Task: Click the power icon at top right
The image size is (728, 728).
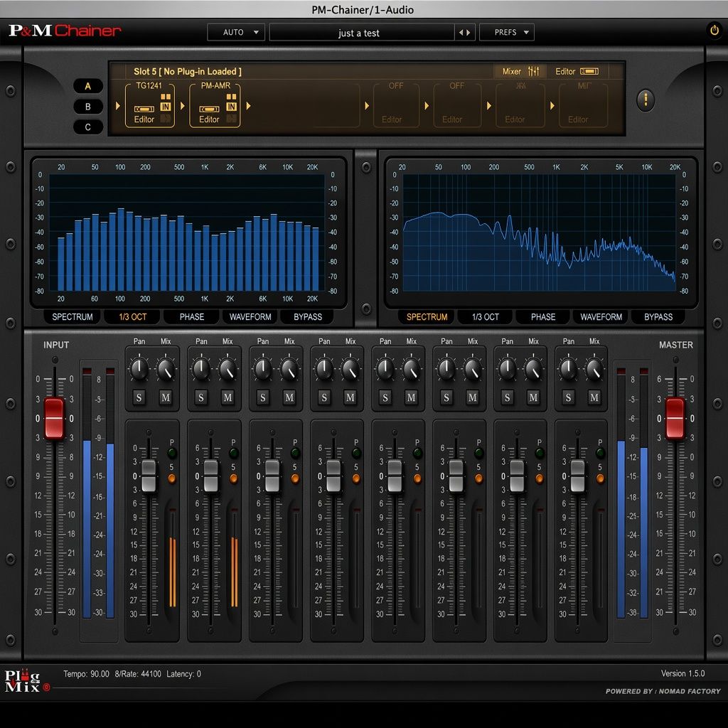Action: pyautogui.click(x=714, y=31)
